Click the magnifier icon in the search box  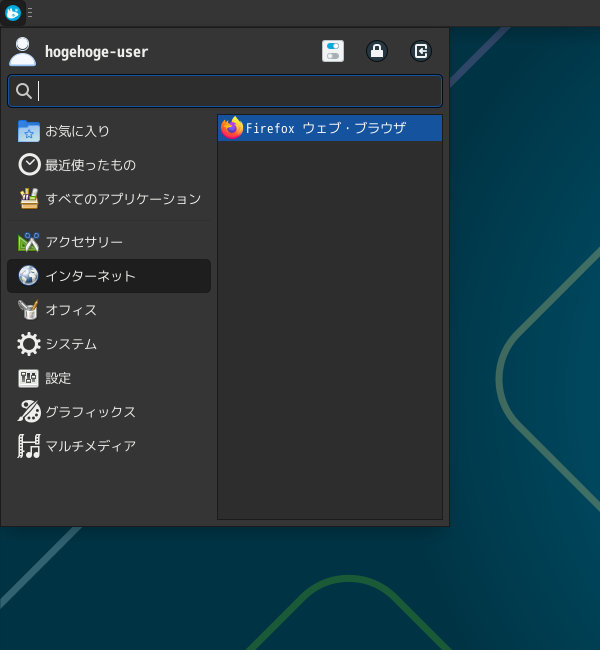(x=24, y=91)
